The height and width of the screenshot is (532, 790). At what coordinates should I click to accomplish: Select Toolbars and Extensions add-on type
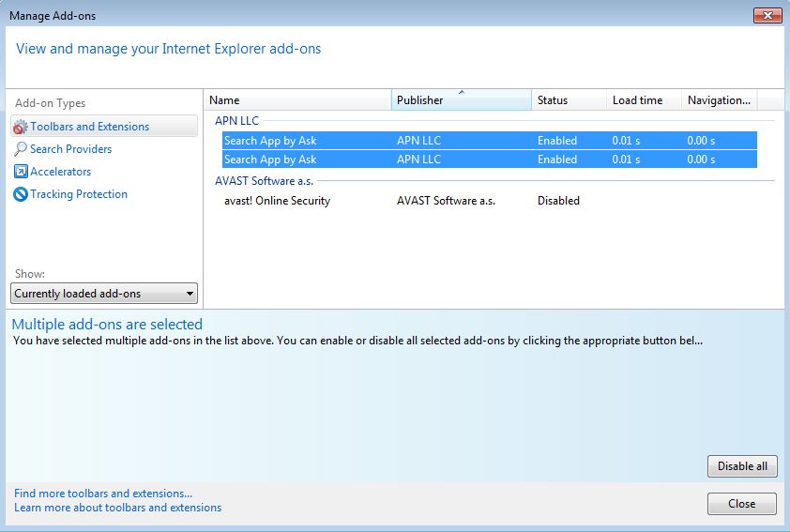pos(104,127)
